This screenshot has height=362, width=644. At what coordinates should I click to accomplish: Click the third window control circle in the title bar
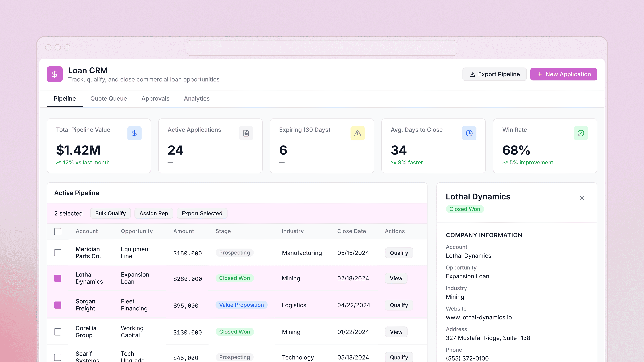click(67, 47)
